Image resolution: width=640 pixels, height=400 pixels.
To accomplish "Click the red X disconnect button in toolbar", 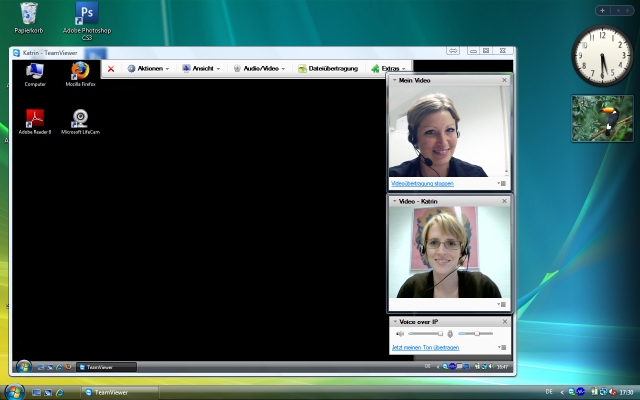I will [x=111, y=69].
